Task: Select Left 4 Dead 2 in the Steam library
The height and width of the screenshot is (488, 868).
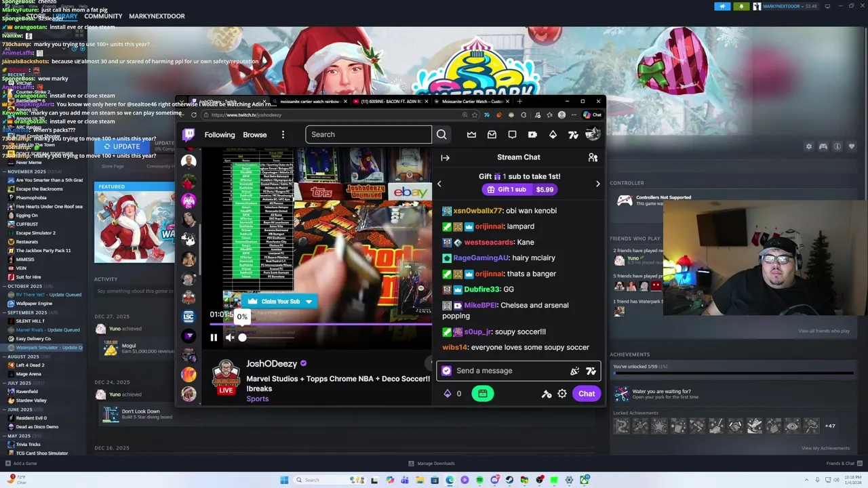Action: (30, 365)
